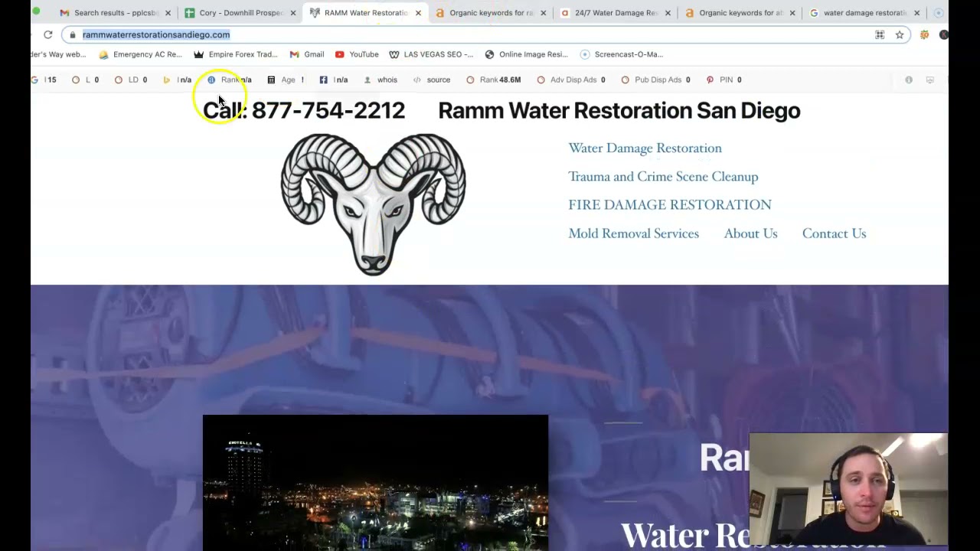Check domain Age in SEO bar
Image resolution: width=980 pixels, height=551 pixels.
286,80
